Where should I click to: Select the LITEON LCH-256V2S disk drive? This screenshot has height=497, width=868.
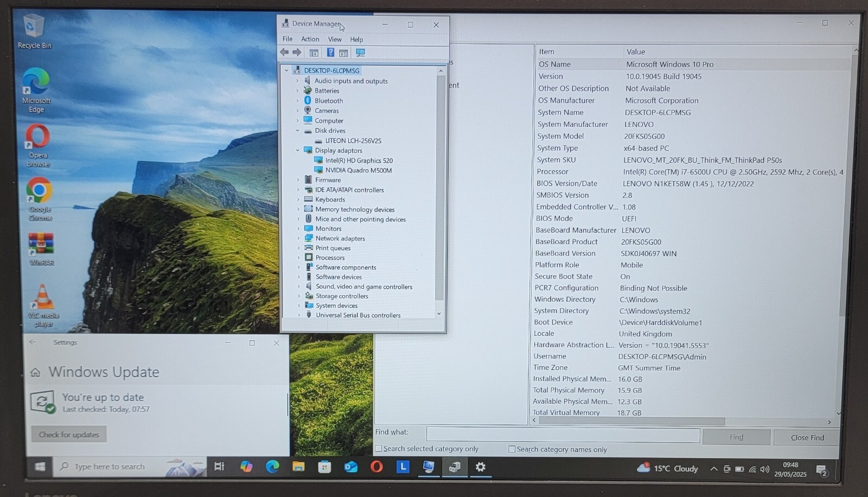point(353,141)
